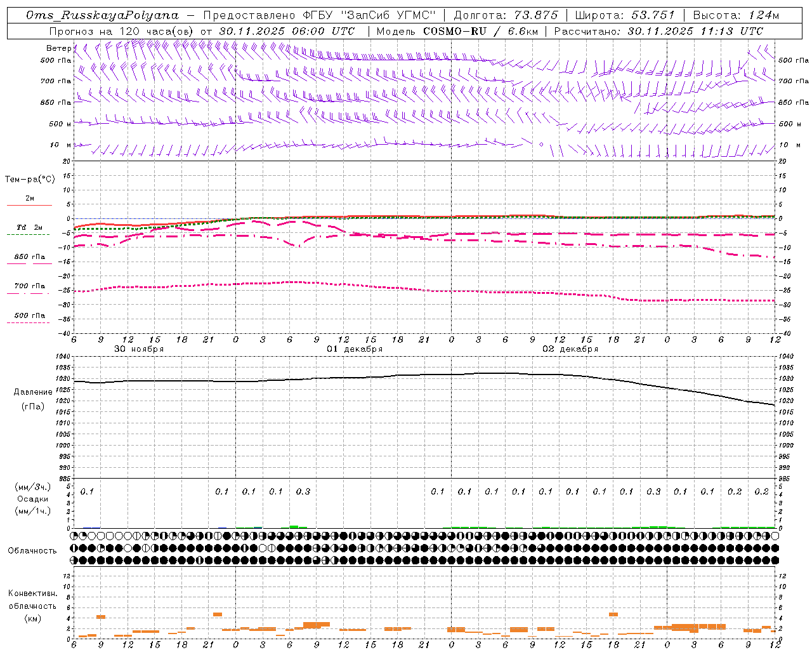Click the latitude value Широта: 53.751
Image resolution: width=812 pixels, height=650 pixels.
click(625, 15)
